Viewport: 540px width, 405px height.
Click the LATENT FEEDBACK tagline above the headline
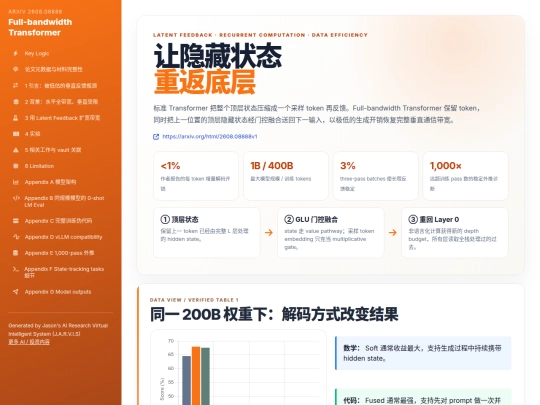tap(260, 35)
